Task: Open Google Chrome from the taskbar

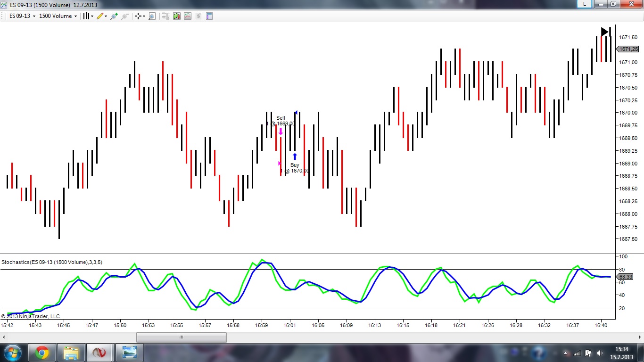Action: click(42, 353)
